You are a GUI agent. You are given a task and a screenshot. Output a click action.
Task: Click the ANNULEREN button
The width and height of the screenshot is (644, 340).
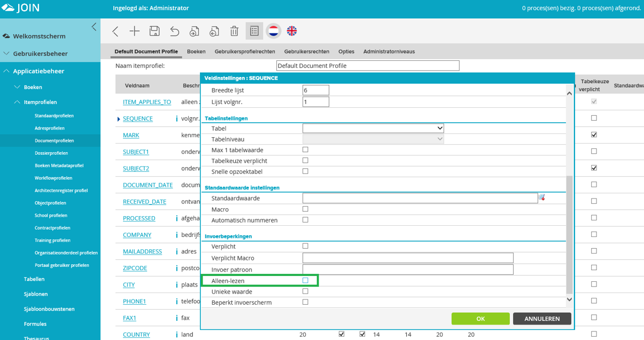542,319
